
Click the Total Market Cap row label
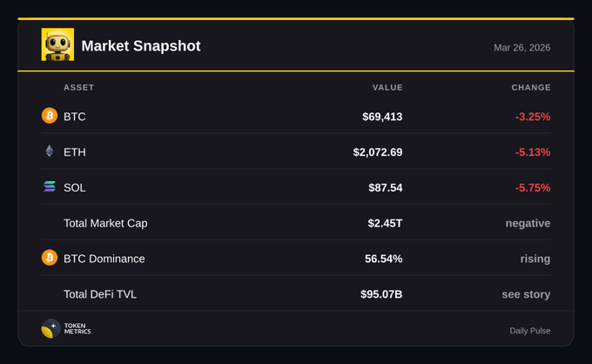(x=105, y=223)
